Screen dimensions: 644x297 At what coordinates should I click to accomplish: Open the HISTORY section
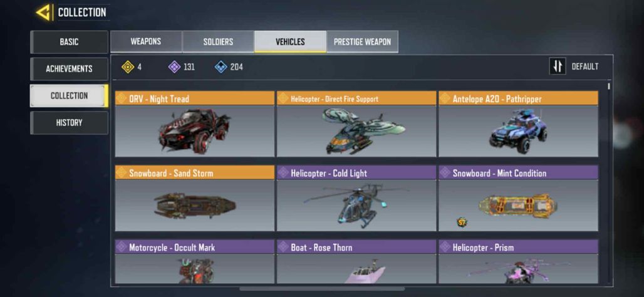pyautogui.click(x=69, y=122)
